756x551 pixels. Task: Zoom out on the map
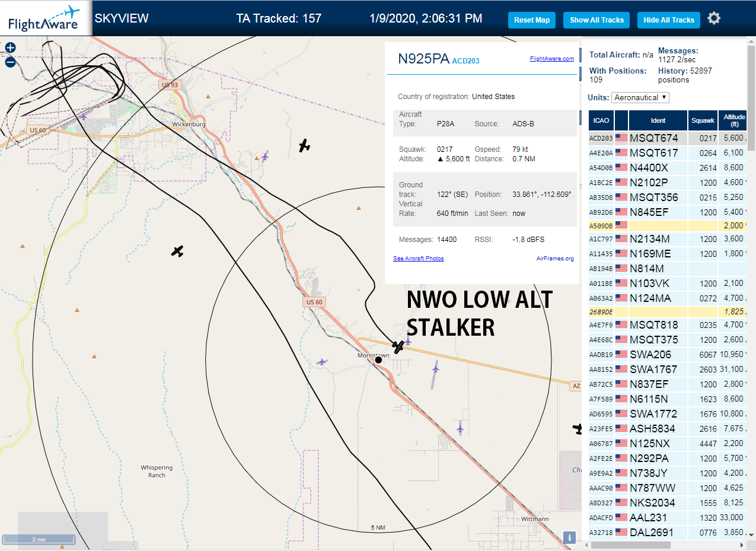pos(10,62)
